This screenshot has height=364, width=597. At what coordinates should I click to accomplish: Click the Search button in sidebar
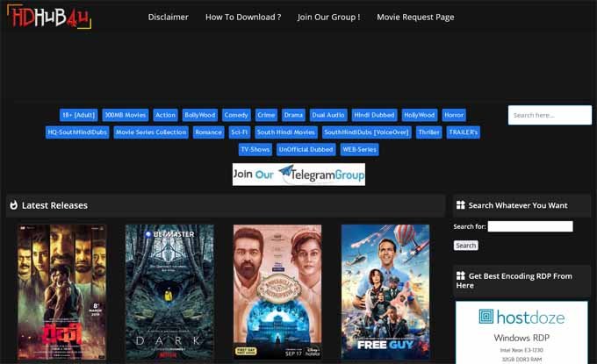[x=465, y=246]
